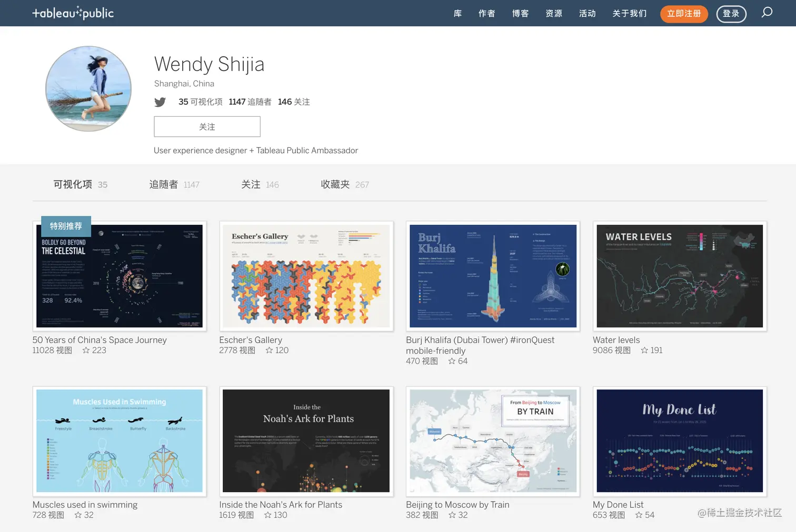This screenshot has height=532, width=796.
Task: Switch to the 追随者 1147 tab
Action: point(174,185)
